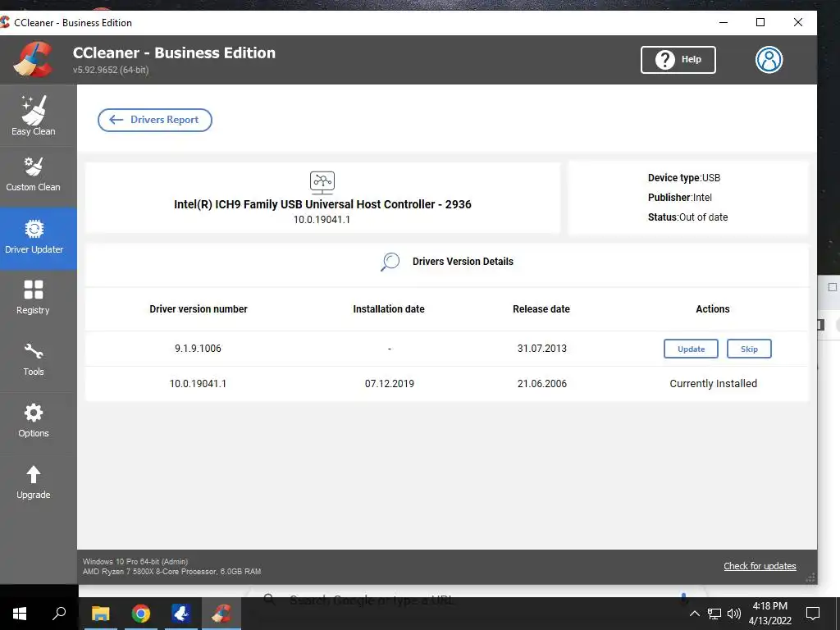Click release date 31.07.2013
The image size is (840, 630).
[x=541, y=348]
